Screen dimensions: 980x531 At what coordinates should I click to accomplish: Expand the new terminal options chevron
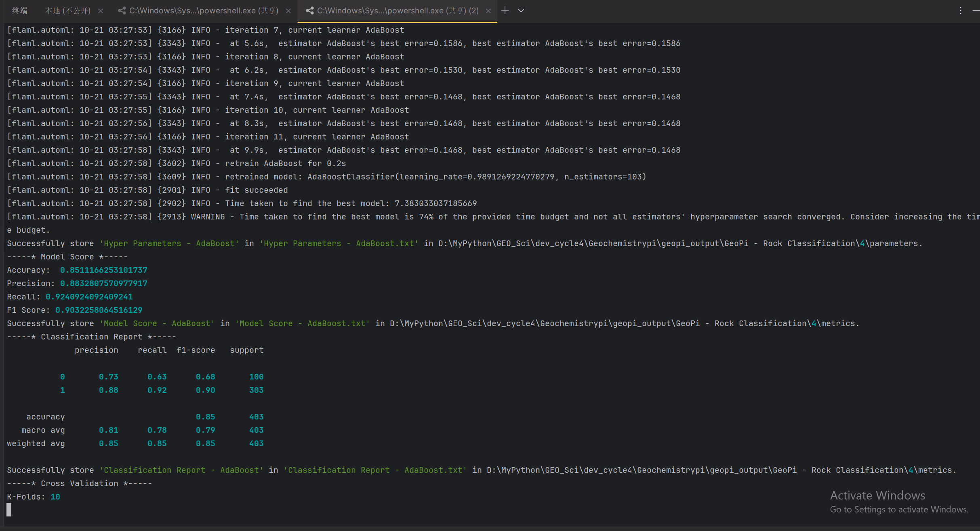pos(521,11)
